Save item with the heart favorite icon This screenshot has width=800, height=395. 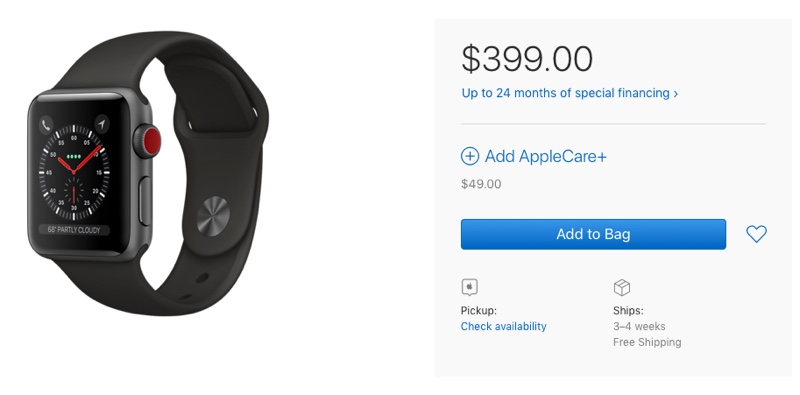756,234
